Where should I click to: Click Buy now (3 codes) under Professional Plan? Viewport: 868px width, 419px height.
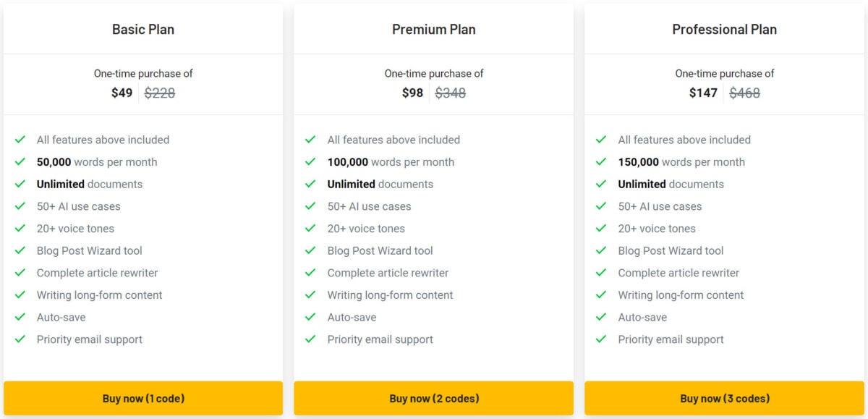(724, 398)
